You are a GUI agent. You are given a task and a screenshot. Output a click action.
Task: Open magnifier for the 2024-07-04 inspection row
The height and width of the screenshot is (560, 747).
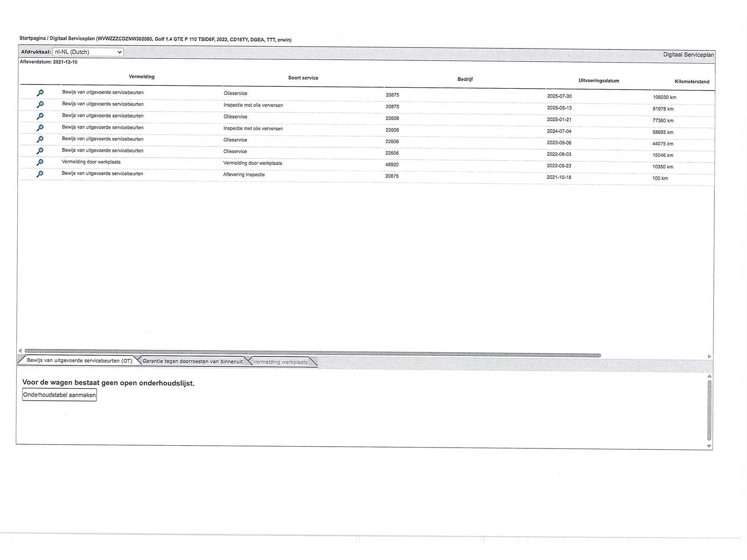(40, 128)
